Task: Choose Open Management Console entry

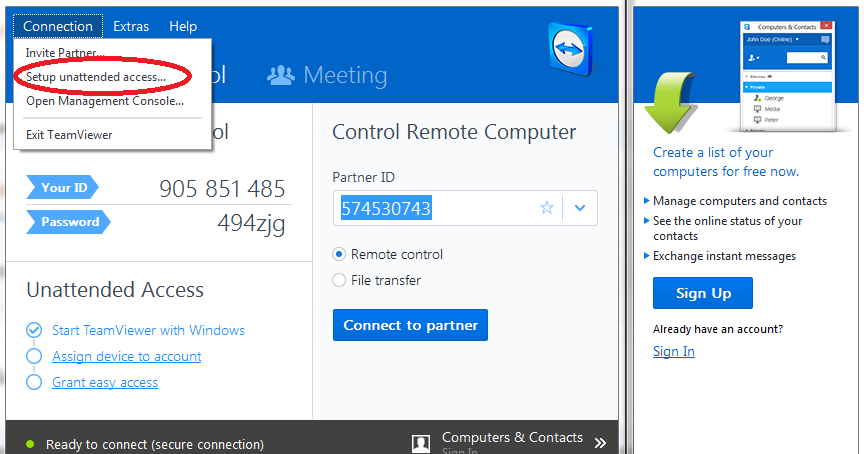Action: tap(105, 101)
